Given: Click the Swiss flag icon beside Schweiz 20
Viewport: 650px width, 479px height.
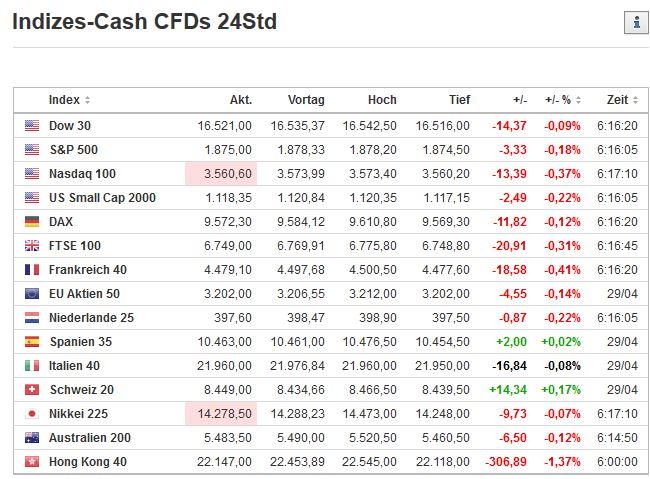Looking at the screenshot, I should pyautogui.click(x=32, y=390).
